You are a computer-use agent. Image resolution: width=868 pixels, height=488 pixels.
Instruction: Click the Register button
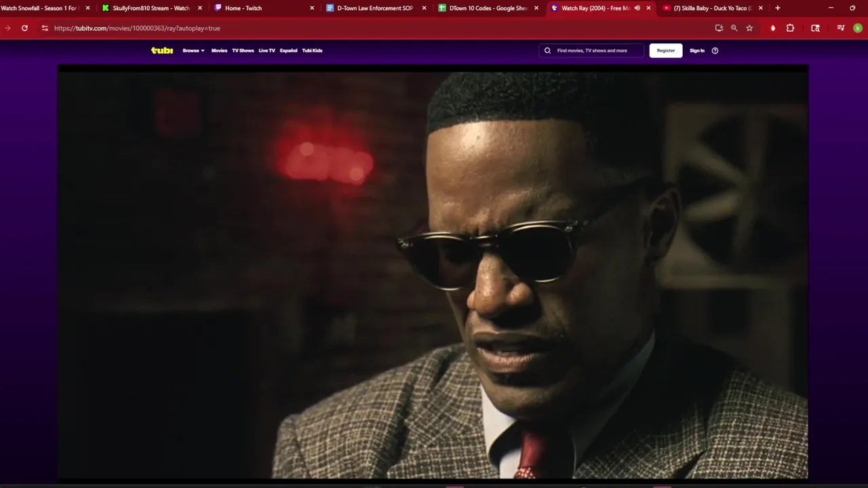coord(666,50)
